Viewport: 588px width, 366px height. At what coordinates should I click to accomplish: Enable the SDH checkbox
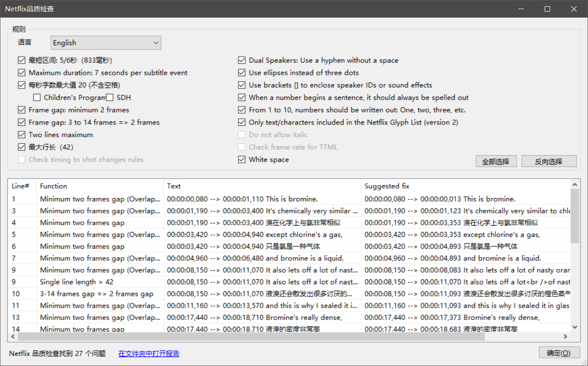(109, 97)
